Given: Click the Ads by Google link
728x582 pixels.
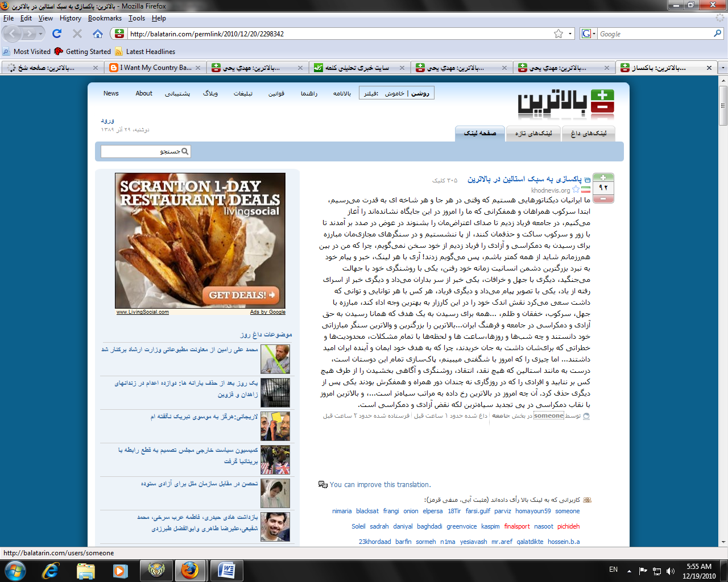Looking at the screenshot, I should (268, 312).
